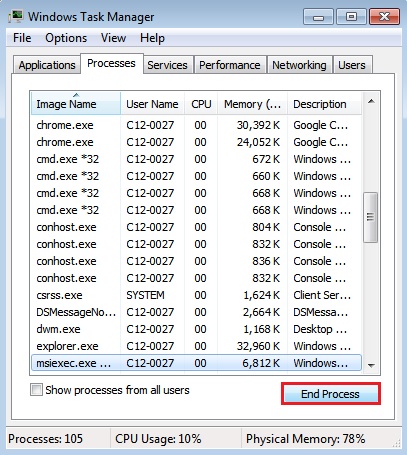Open the File menu

point(22,38)
